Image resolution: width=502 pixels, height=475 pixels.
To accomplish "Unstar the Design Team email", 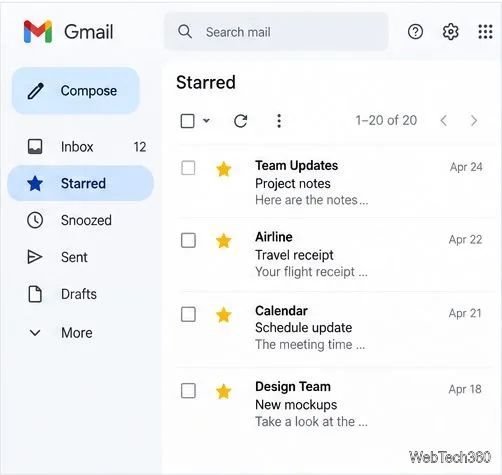I will click(224, 391).
